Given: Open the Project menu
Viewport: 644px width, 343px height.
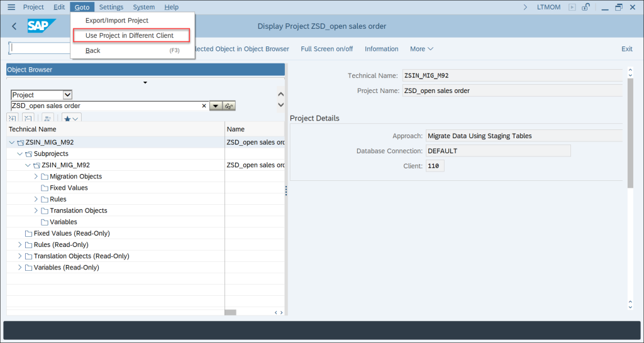Looking at the screenshot, I should pyautogui.click(x=33, y=7).
